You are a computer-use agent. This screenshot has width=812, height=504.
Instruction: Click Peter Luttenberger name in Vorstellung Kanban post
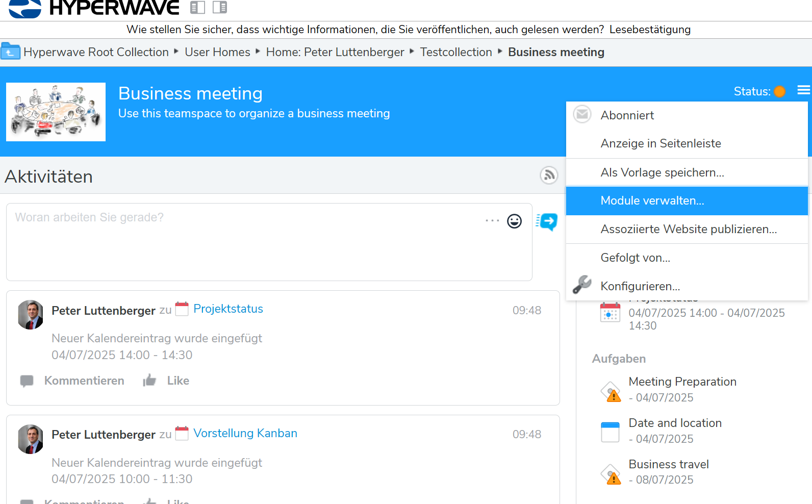tap(104, 435)
